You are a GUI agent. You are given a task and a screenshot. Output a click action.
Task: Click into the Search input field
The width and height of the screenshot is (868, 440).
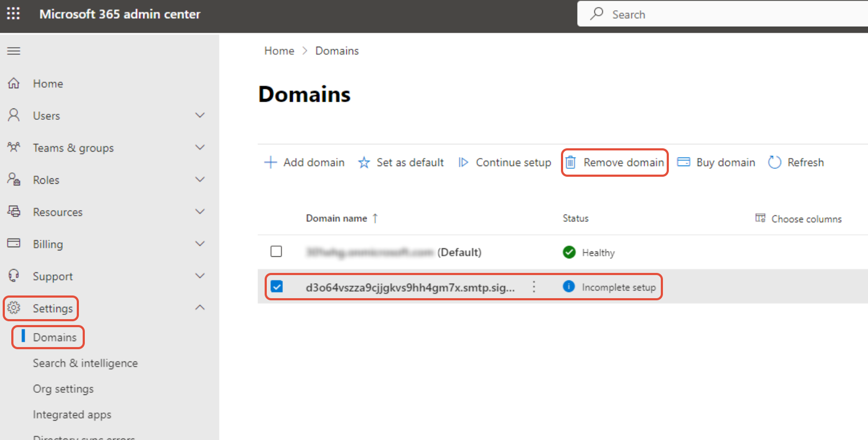[x=723, y=13]
